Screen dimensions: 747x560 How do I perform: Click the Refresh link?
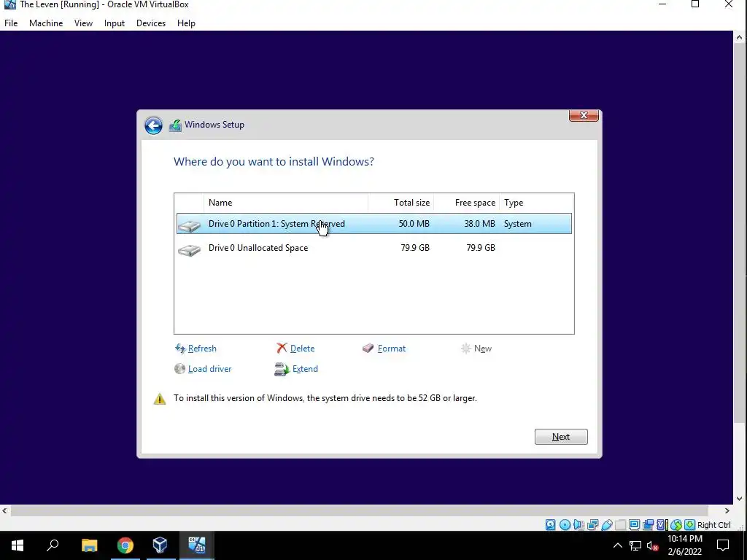(x=202, y=349)
